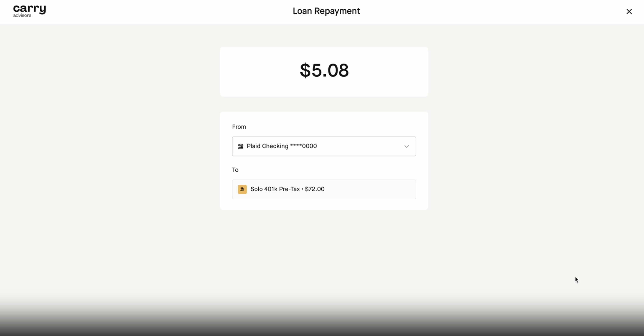Click blank area below the To field

324,204
